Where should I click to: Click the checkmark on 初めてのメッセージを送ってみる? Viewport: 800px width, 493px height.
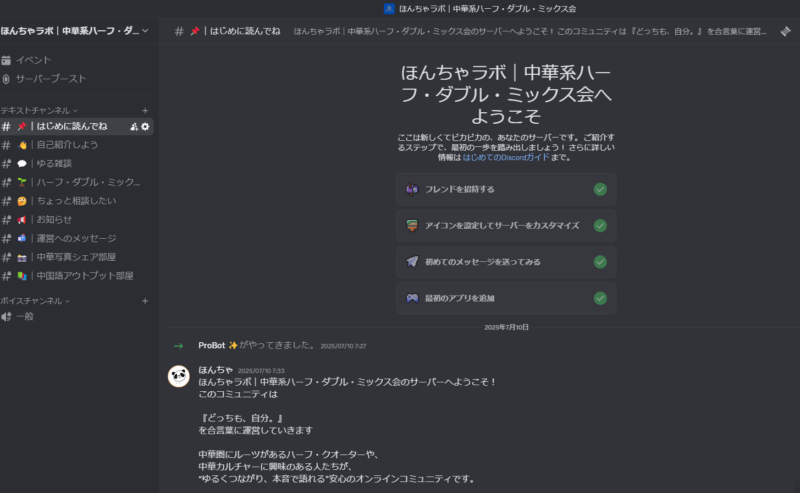point(601,262)
